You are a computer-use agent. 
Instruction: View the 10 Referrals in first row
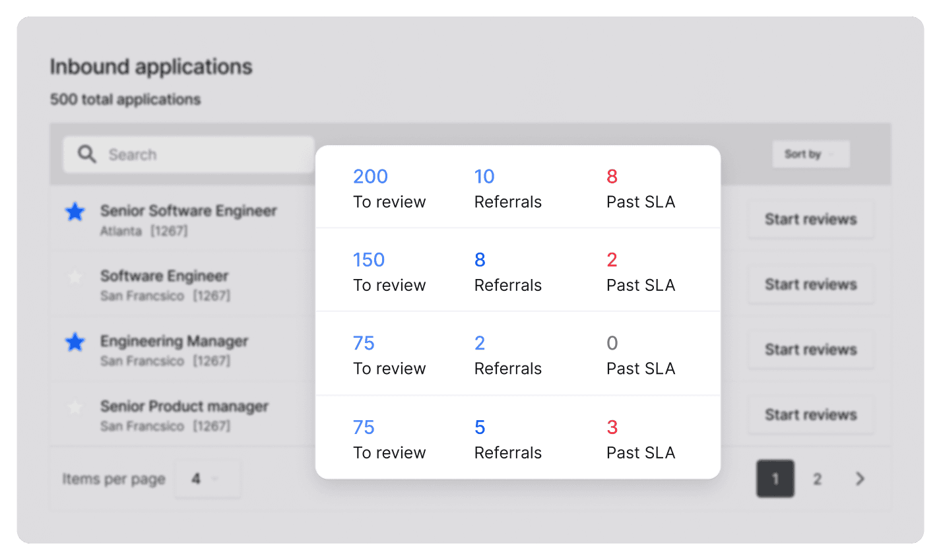[484, 177]
